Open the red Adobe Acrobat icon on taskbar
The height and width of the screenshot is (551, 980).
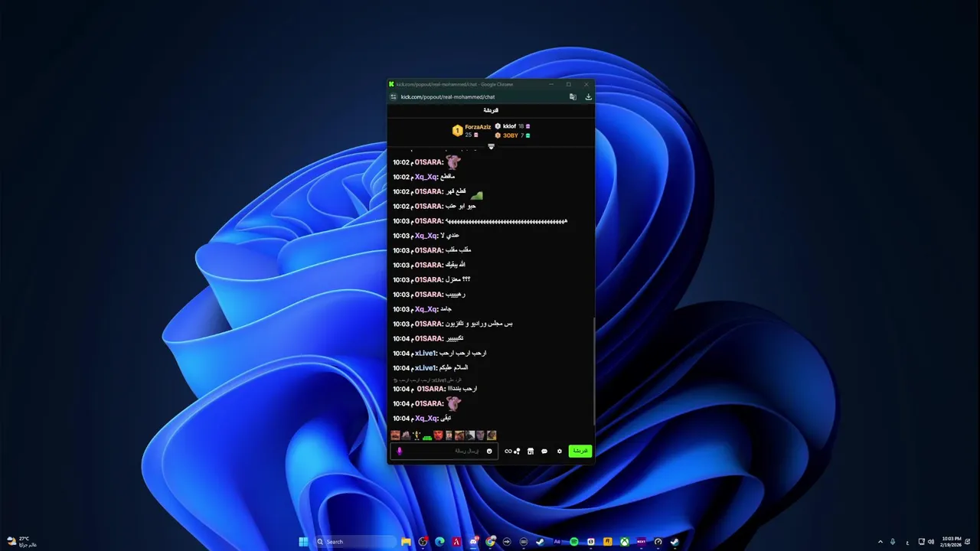pyautogui.click(x=456, y=542)
